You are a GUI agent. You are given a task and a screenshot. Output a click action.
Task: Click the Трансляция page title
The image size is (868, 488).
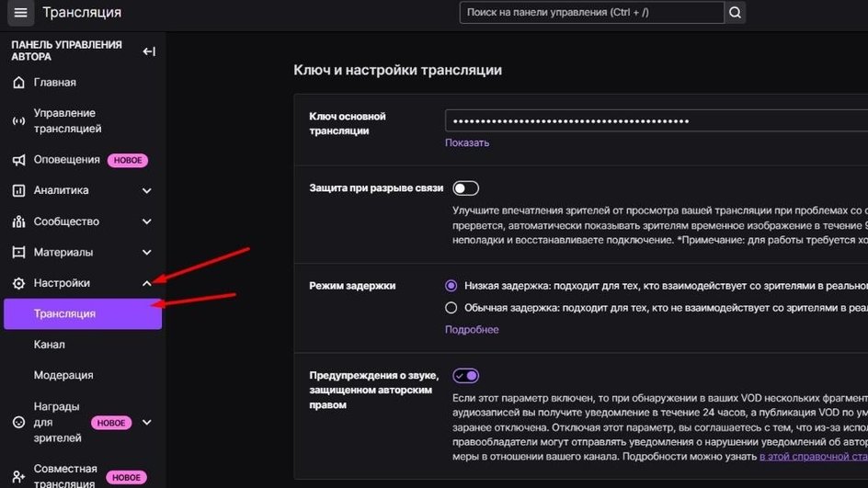point(82,12)
